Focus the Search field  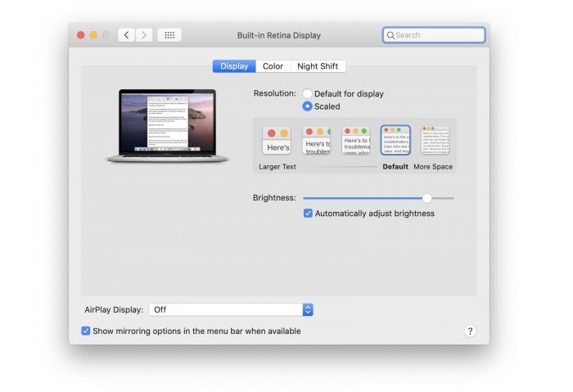pos(434,35)
